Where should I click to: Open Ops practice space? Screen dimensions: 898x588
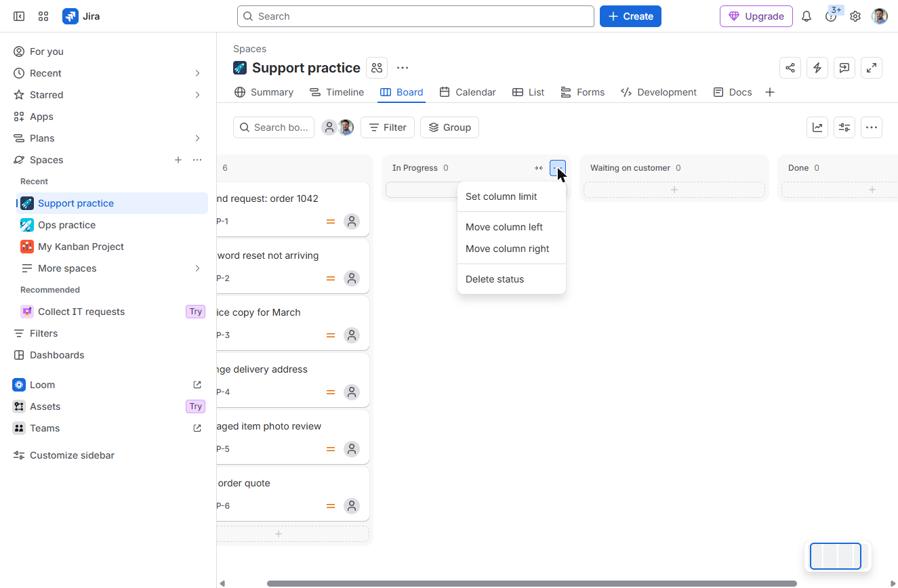coord(112,225)
